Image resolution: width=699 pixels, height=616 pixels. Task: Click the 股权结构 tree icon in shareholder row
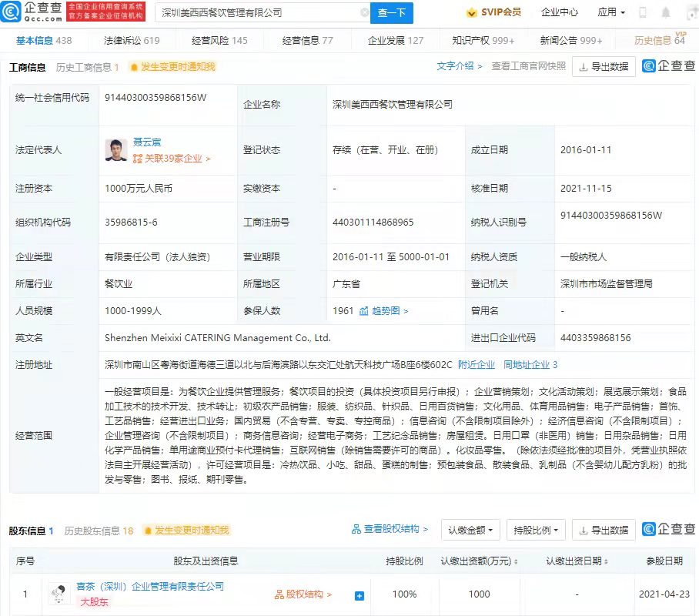(279, 594)
